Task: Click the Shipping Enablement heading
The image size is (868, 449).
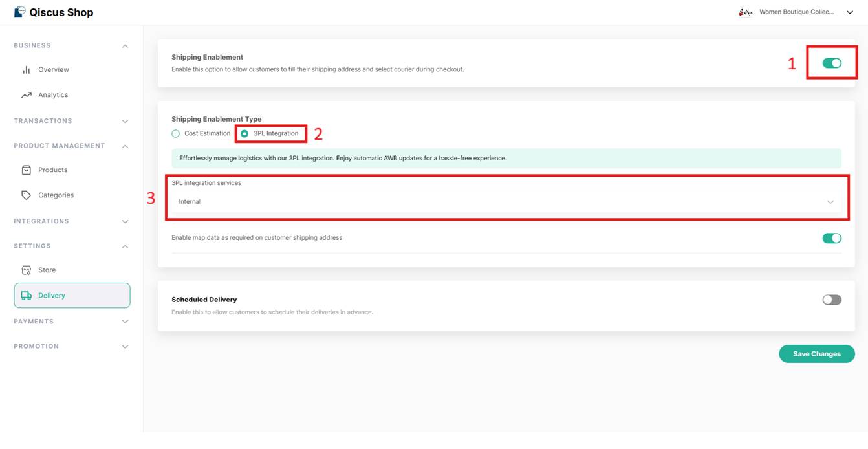Action: coord(207,57)
